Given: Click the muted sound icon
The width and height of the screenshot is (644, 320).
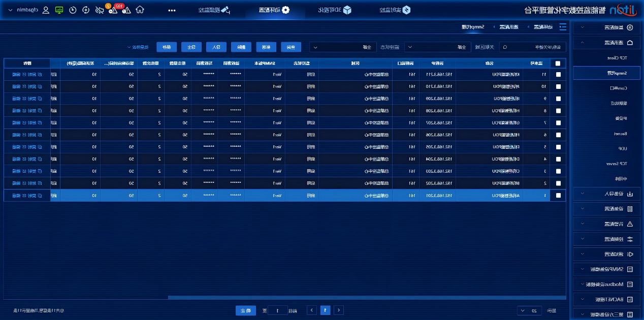Looking at the screenshot, I should [99, 10].
